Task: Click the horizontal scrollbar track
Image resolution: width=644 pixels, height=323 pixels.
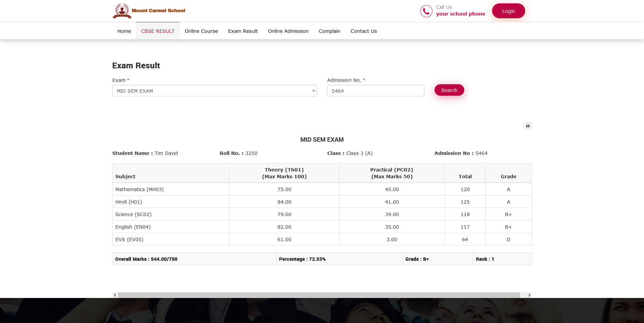Action: (x=319, y=295)
